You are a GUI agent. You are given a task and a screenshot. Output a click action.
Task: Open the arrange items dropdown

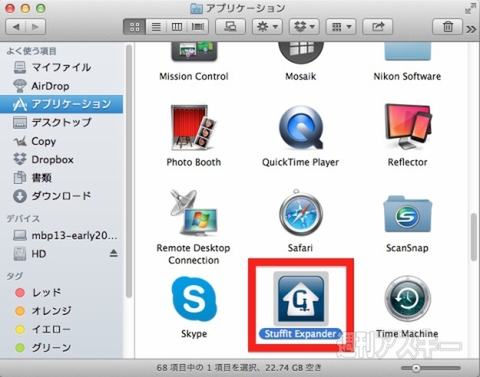pos(341,27)
